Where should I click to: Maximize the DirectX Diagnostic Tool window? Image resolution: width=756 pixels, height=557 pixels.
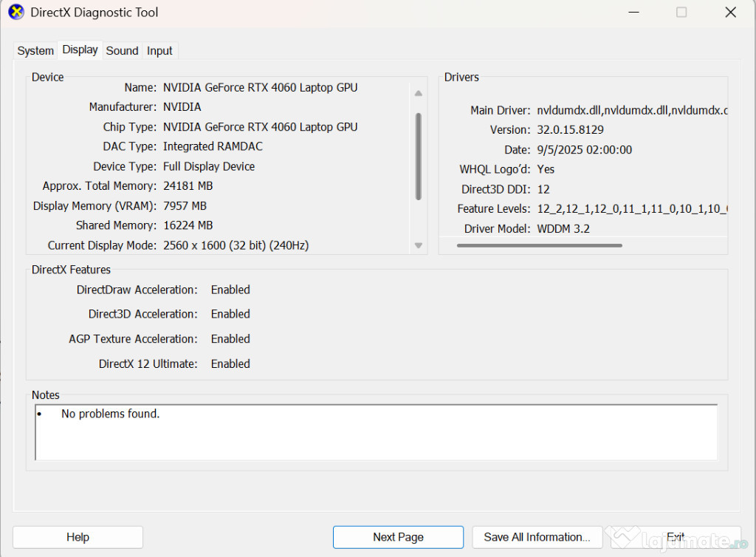[681, 13]
